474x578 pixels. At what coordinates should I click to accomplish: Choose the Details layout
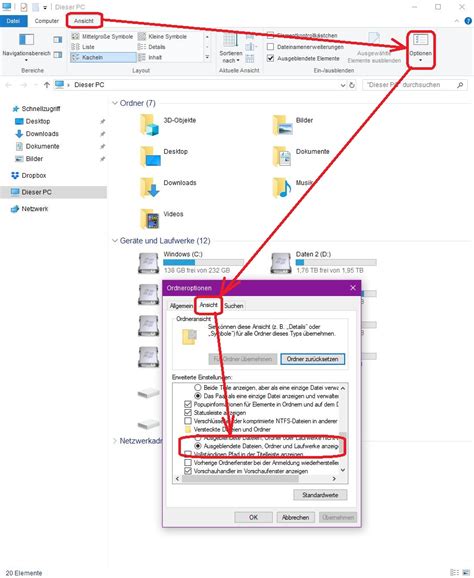[152, 47]
